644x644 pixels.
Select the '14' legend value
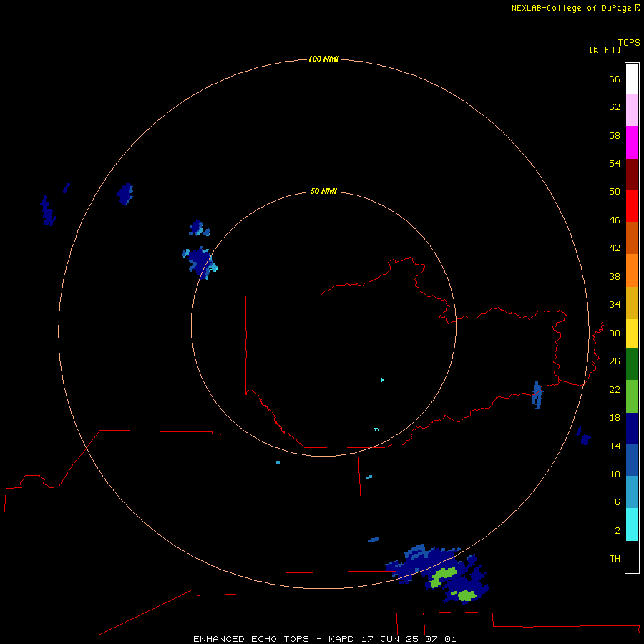(x=615, y=446)
